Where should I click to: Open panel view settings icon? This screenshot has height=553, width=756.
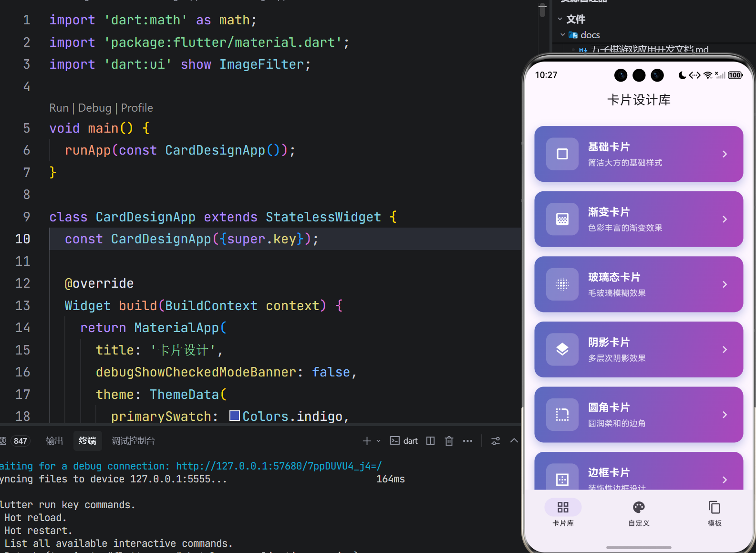point(496,441)
